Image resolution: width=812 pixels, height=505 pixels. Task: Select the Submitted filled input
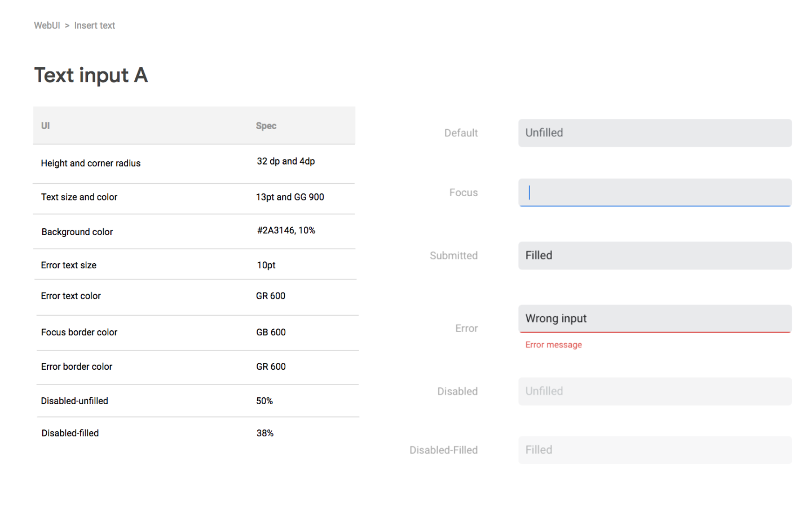click(655, 255)
